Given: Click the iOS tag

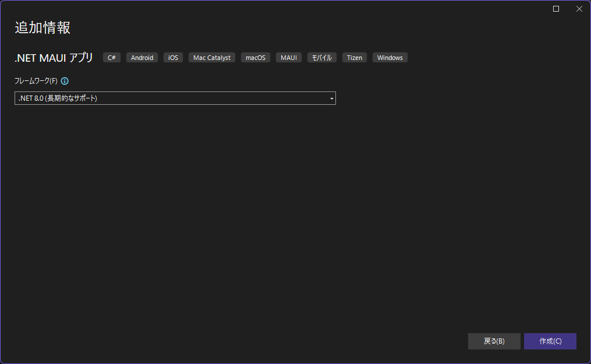Looking at the screenshot, I should (173, 58).
